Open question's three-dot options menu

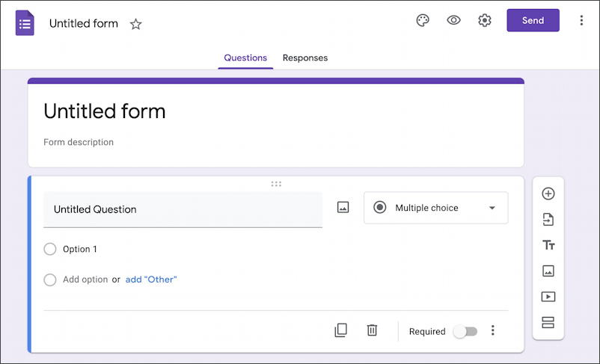492,330
